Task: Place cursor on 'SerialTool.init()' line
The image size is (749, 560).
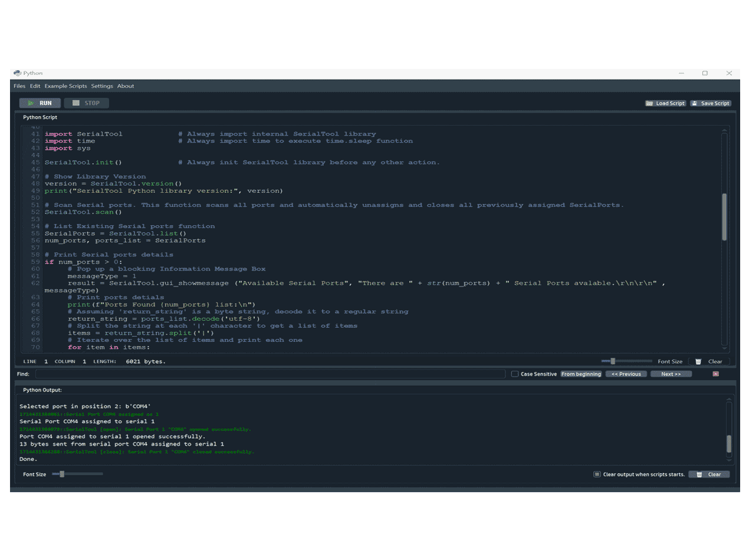Action: (83, 162)
